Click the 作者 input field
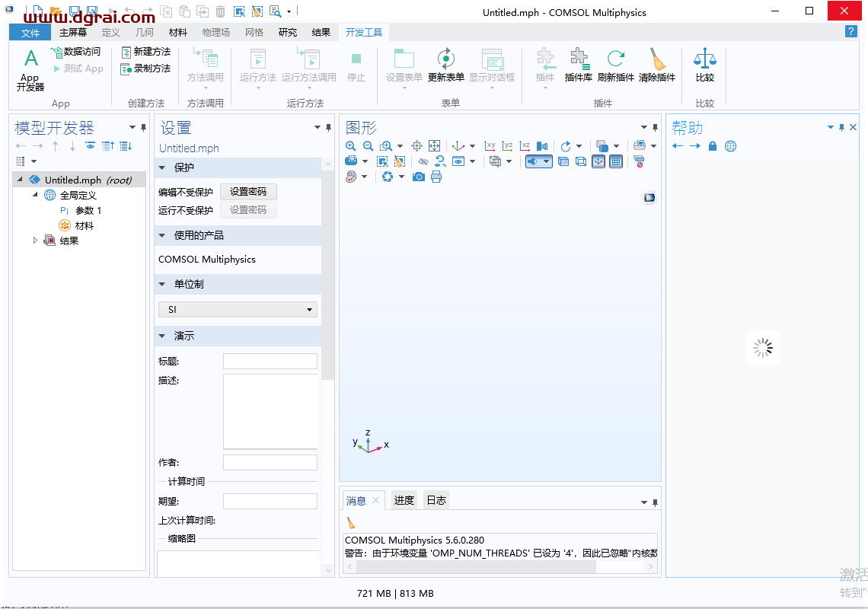868x609 pixels. click(270, 462)
